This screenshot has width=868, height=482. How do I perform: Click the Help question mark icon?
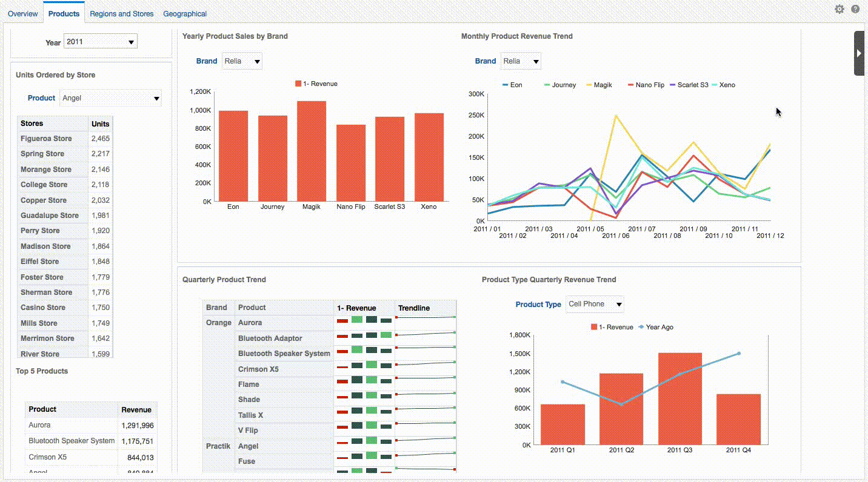click(x=855, y=9)
